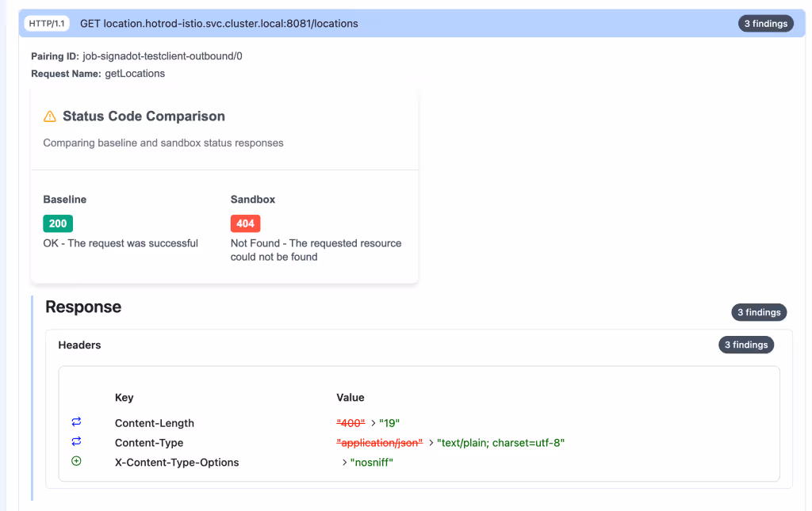Click the Value column header

point(350,397)
